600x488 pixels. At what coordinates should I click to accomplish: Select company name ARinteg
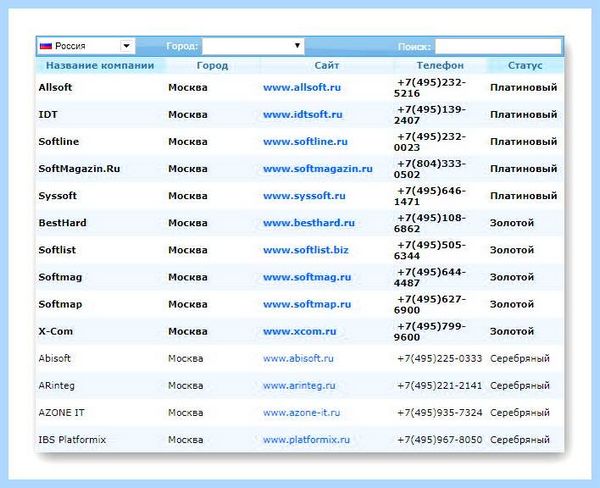pos(56,386)
